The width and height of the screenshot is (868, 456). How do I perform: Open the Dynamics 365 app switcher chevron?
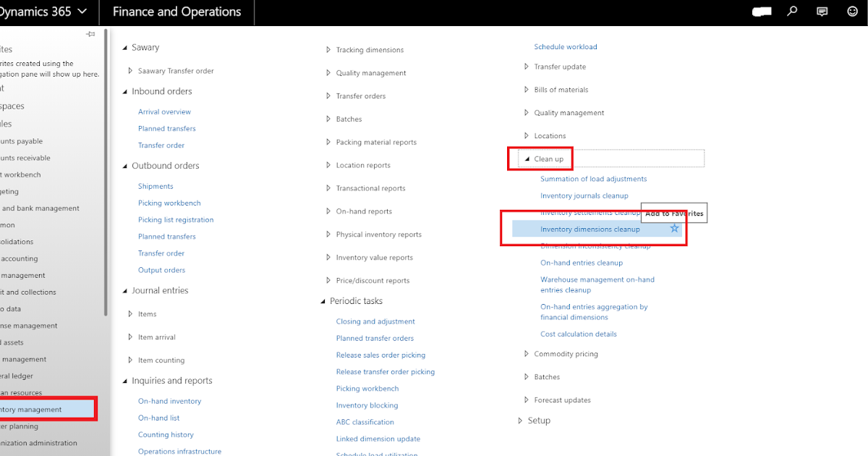[81, 12]
